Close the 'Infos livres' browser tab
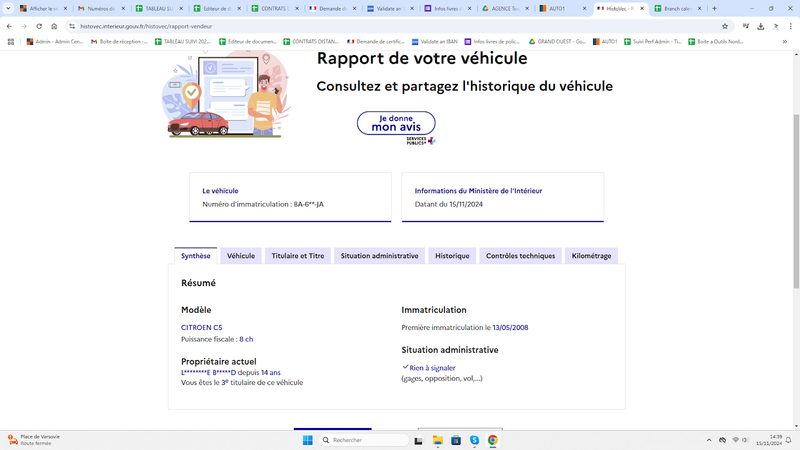 tap(469, 8)
